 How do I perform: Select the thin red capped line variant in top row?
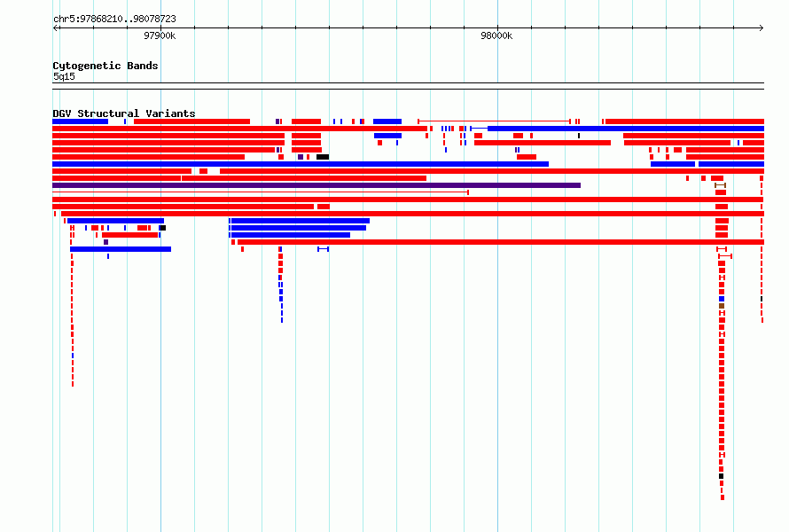[x=494, y=121]
